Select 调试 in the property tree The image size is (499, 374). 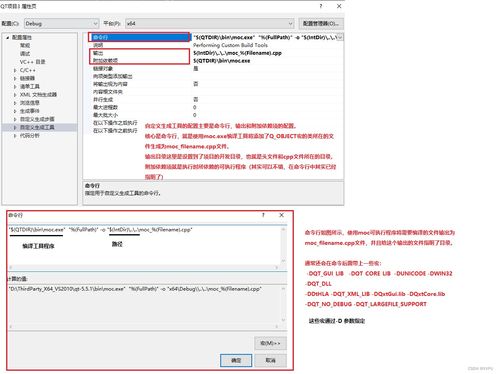tap(25, 54)
